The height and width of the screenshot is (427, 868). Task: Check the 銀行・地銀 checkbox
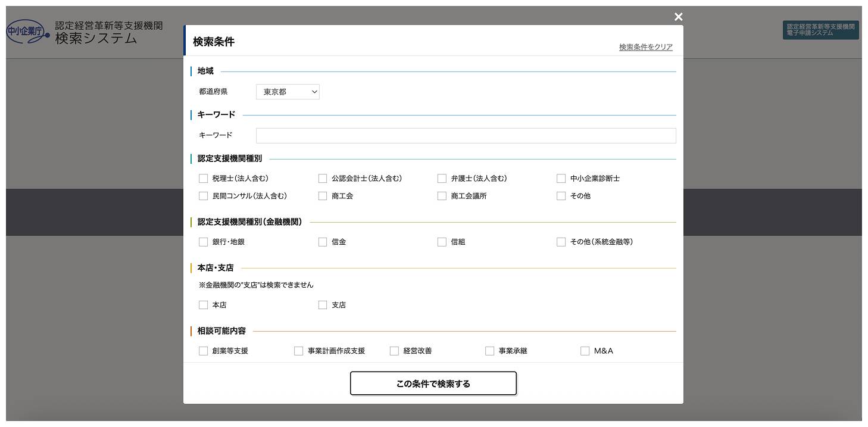coord(204,242)
